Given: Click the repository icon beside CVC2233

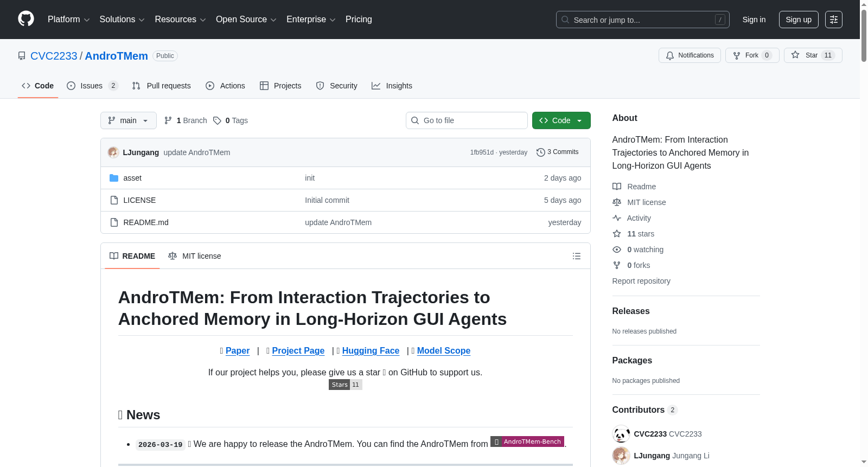Looking at the screenshot, I should [22, 56].
